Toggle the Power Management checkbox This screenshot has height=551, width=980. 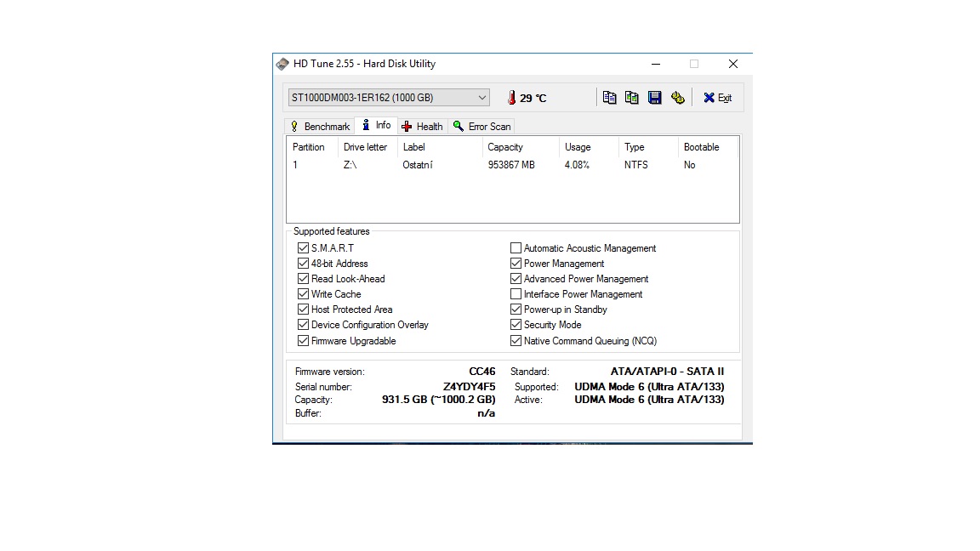click(516, 264)
